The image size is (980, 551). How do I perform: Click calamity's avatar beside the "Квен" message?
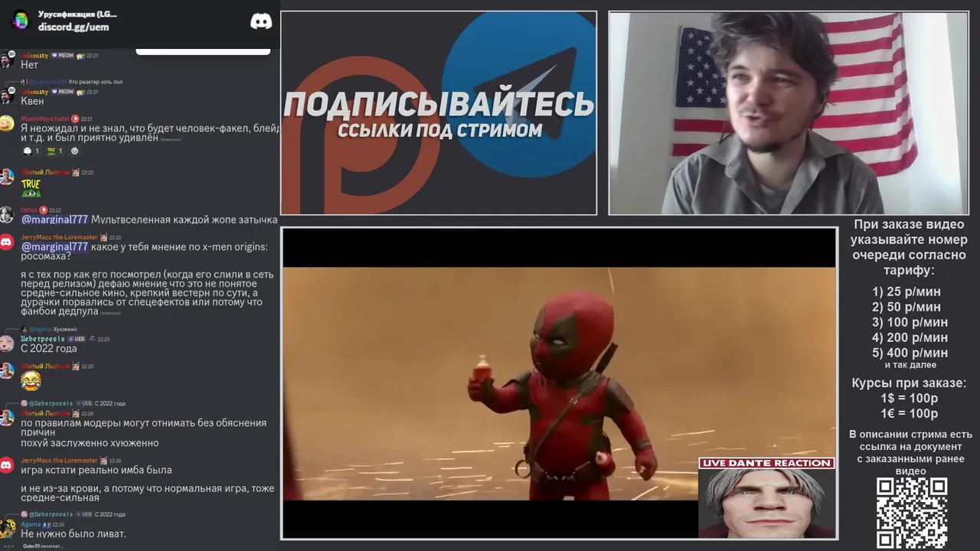pos(6,96)
